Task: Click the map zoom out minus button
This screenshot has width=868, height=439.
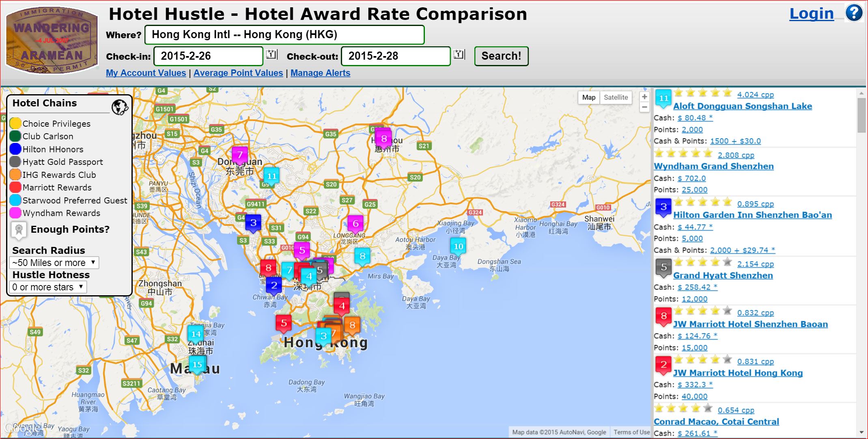Action: coord(644,108)
